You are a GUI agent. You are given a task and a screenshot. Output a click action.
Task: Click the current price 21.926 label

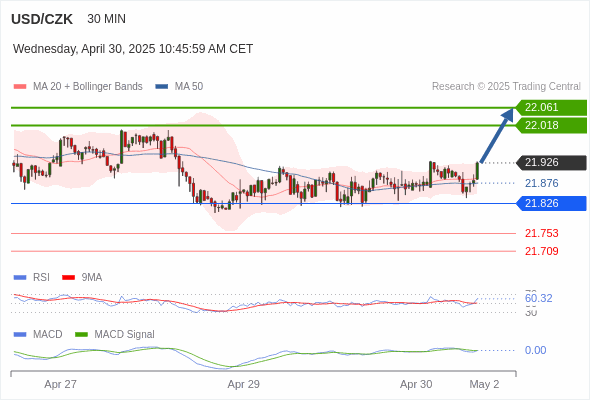[x=551, y=163]
